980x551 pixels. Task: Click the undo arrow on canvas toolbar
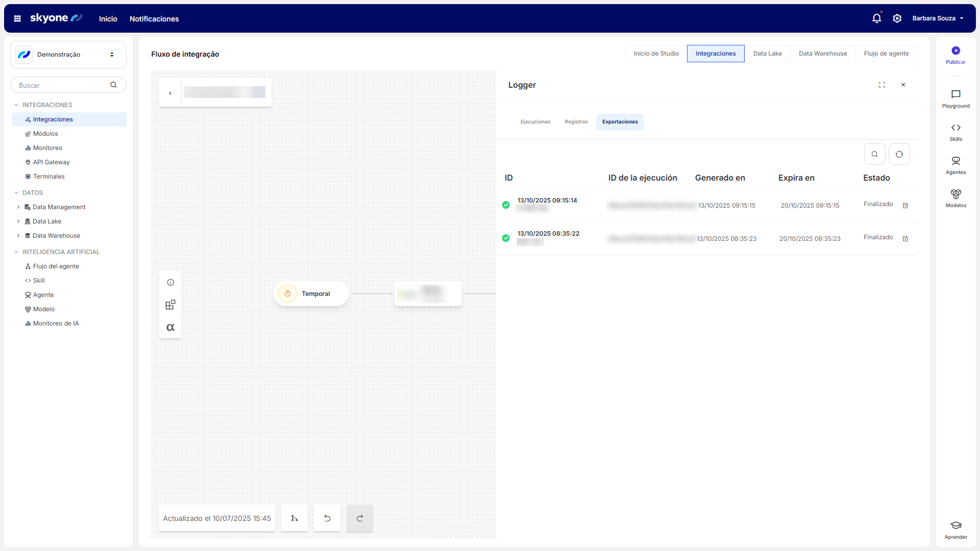point(327,518)
